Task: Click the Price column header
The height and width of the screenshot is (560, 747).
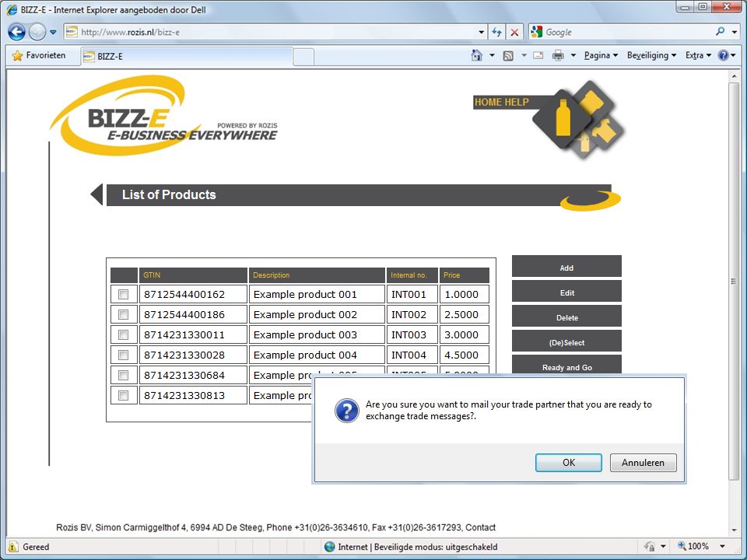Action: pos(465,275)
